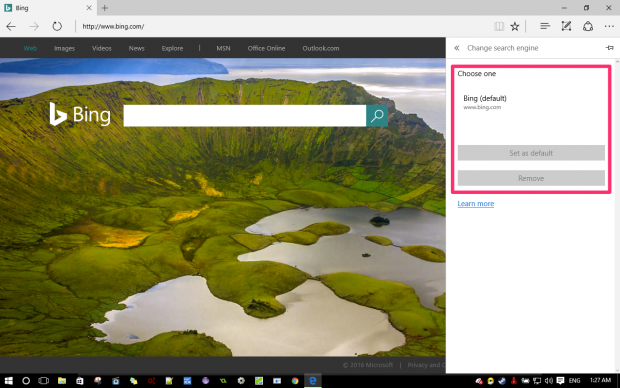
Task: Click the Bing logo on the page
Action: tap(80, 114)
